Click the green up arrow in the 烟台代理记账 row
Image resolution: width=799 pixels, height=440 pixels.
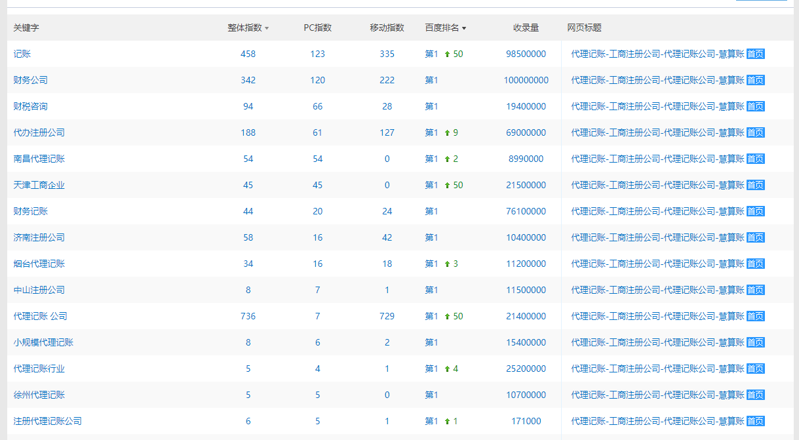447,264
